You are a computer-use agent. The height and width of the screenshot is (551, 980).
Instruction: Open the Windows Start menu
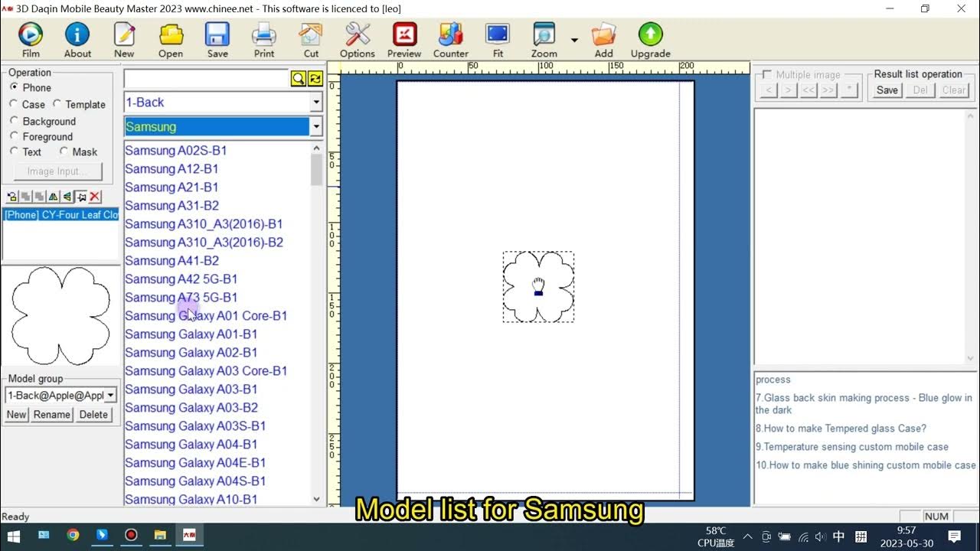coord(14,535)
